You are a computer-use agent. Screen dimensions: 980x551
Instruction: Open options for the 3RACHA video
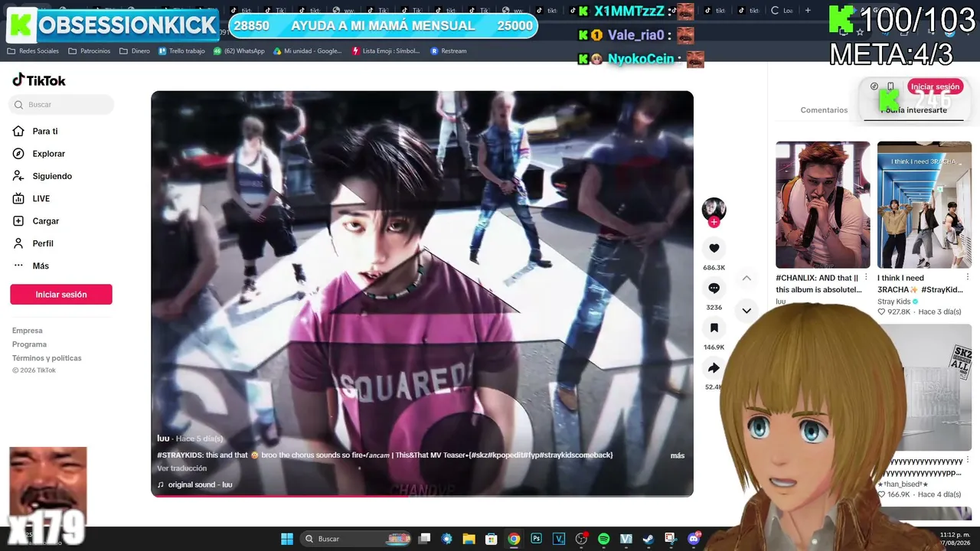click(968, 277)
